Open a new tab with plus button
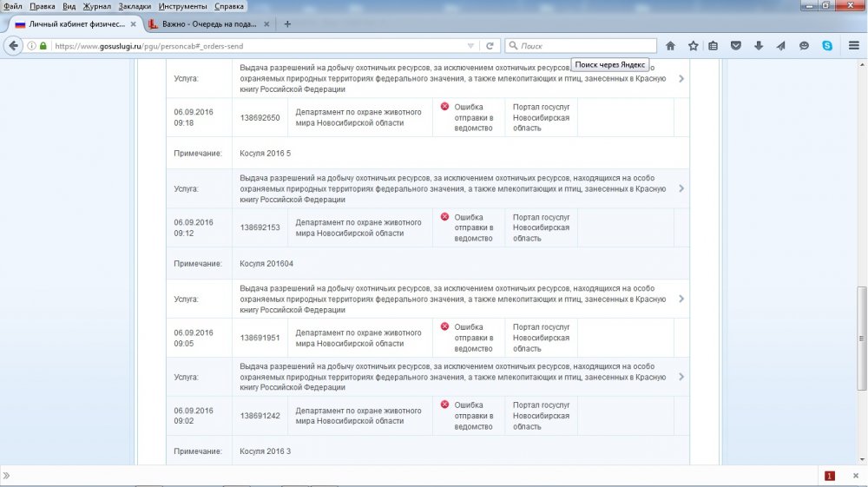This screenshot has height=487, width=868. pyautogui.click(x=287, y=24)
